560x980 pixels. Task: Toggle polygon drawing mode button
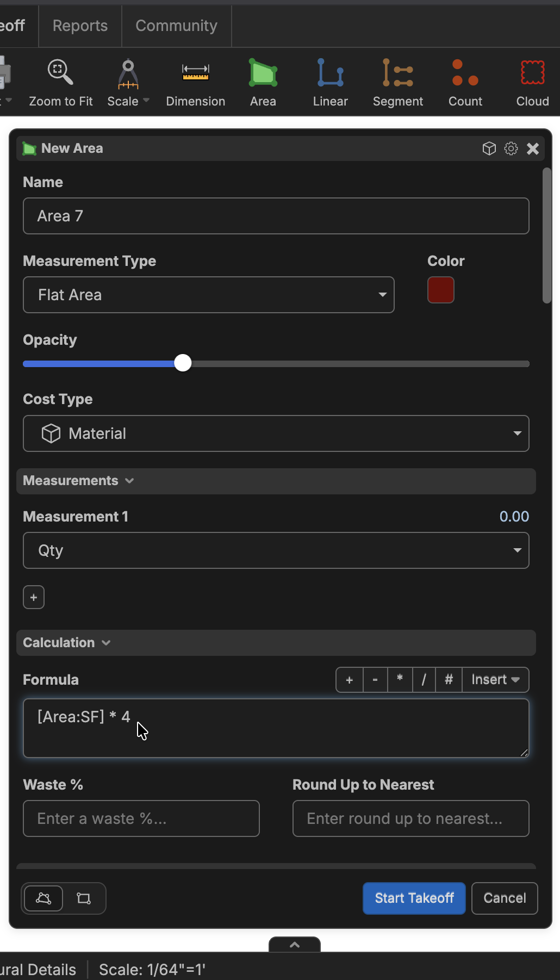coord(43,898)
